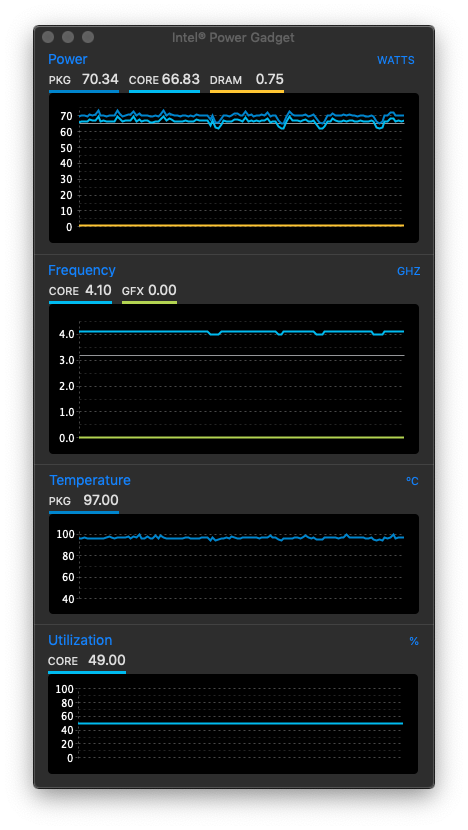
Task: Click the GHZ unit label
Action: [408, 272]
